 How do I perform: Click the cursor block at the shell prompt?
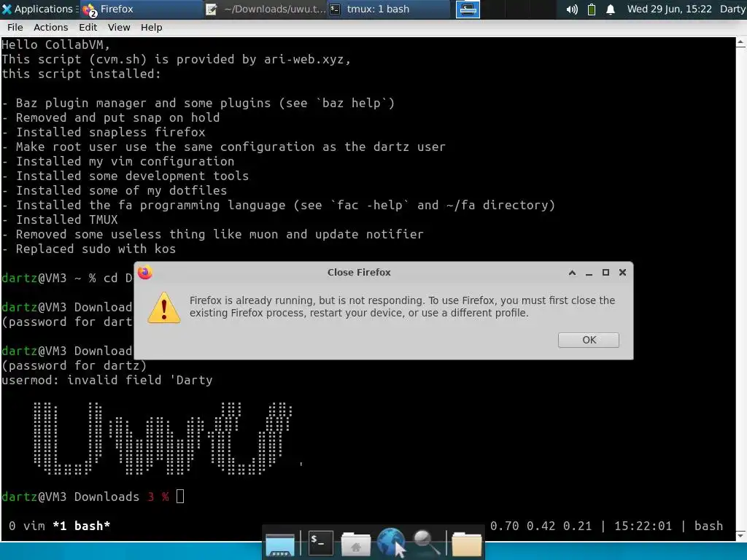click(x=180, y=496)
